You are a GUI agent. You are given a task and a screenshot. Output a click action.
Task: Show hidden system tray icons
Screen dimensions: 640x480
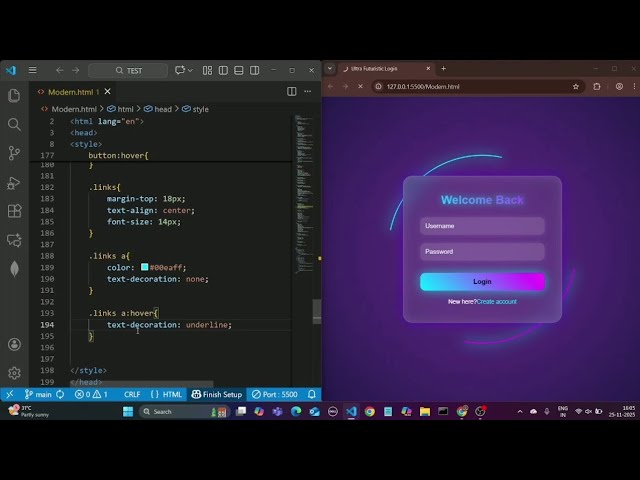coord(520,411)
